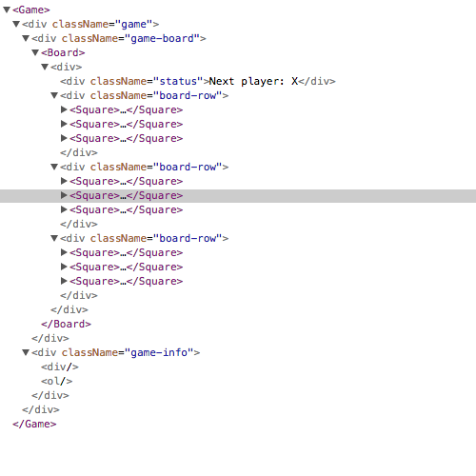
Task: Collapse the unnamed div under Board
Action: (x=45, y=67)
